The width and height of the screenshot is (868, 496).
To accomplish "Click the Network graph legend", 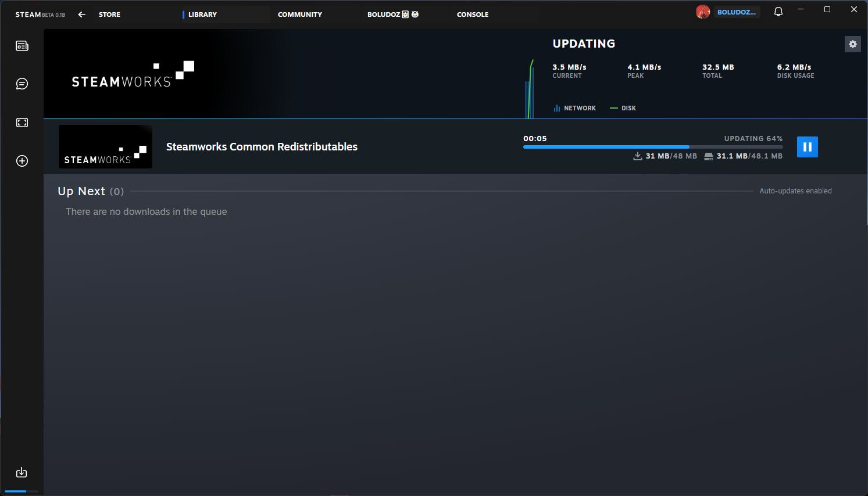I will pyautogui.click(x=574, y=108).
